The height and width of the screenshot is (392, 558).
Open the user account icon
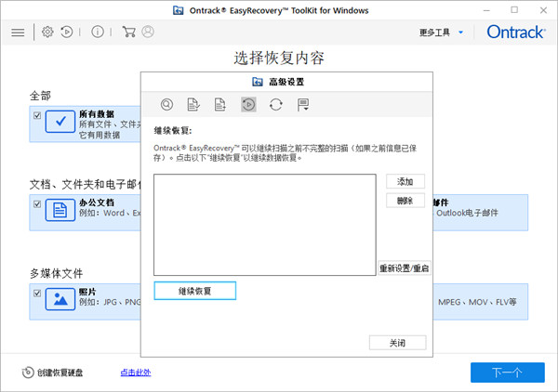tap(148, 32)
